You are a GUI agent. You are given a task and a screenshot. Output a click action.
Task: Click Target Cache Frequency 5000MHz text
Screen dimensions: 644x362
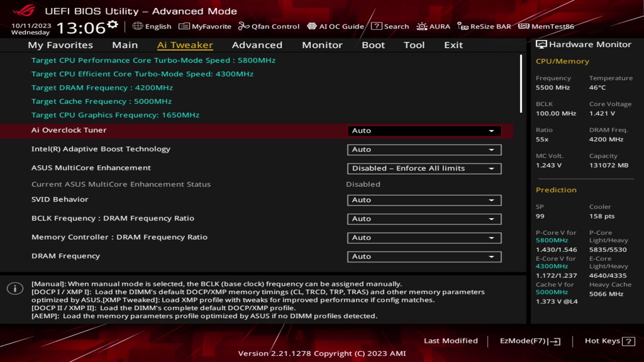click(x=102, y=101)
